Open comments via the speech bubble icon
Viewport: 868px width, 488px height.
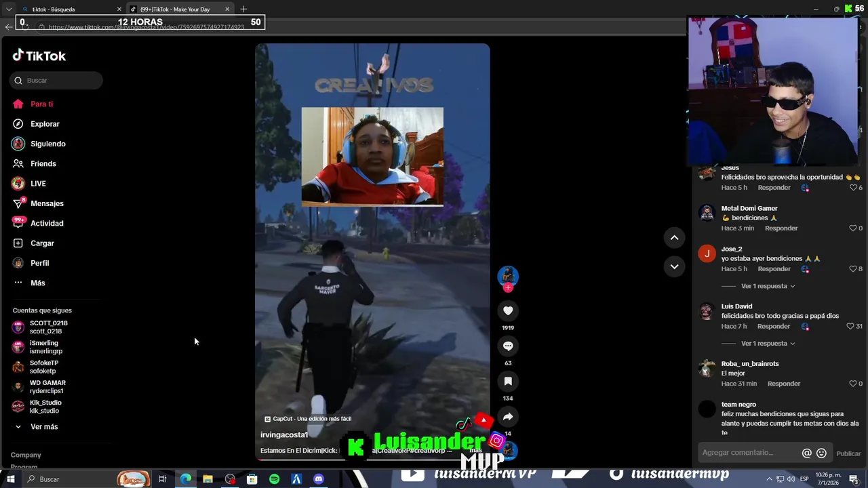click(x=508, y=346)
